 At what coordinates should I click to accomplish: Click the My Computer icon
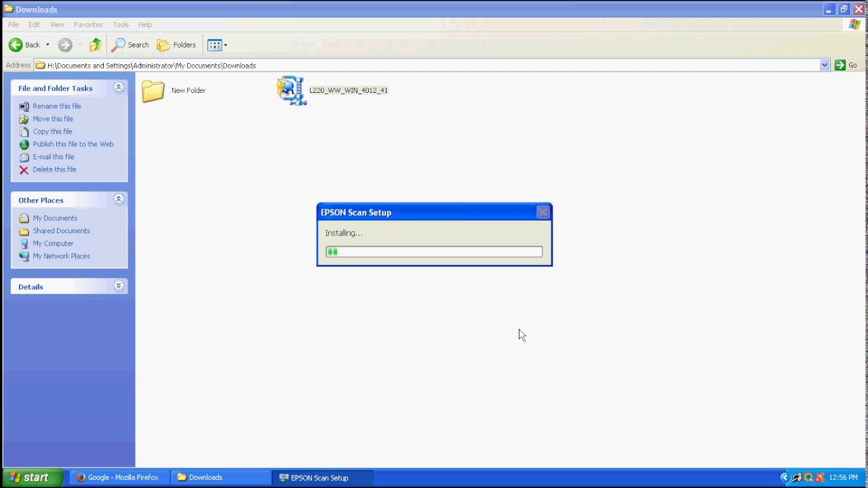click(x=24, y=243)
